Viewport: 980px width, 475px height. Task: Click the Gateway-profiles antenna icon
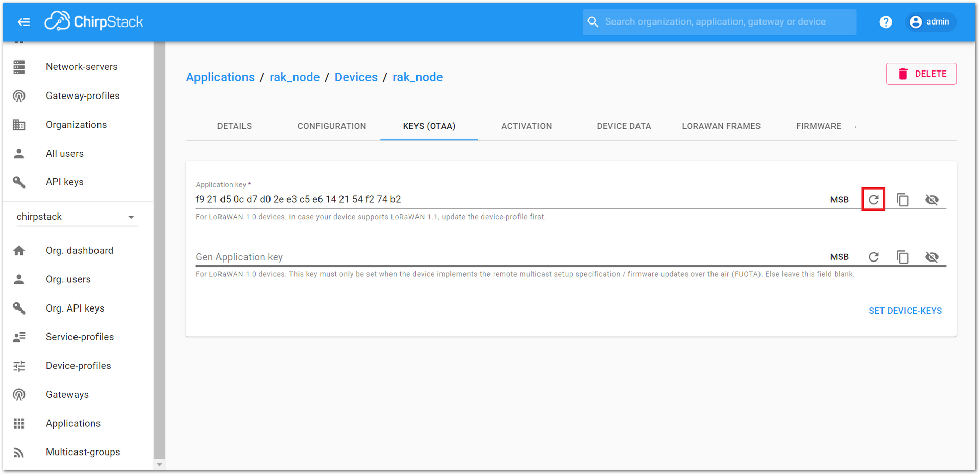pyautogui.click(x=19, y=96)
